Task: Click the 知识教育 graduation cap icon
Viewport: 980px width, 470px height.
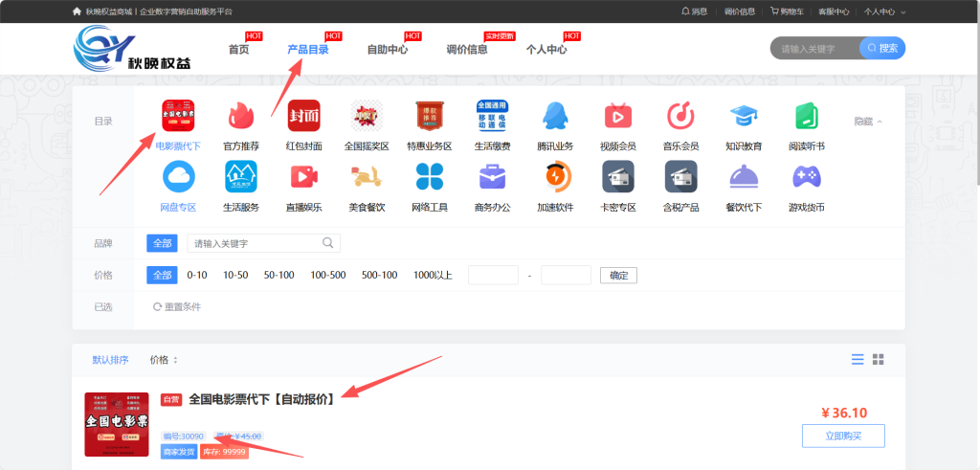Action: [x=744, y=116]
